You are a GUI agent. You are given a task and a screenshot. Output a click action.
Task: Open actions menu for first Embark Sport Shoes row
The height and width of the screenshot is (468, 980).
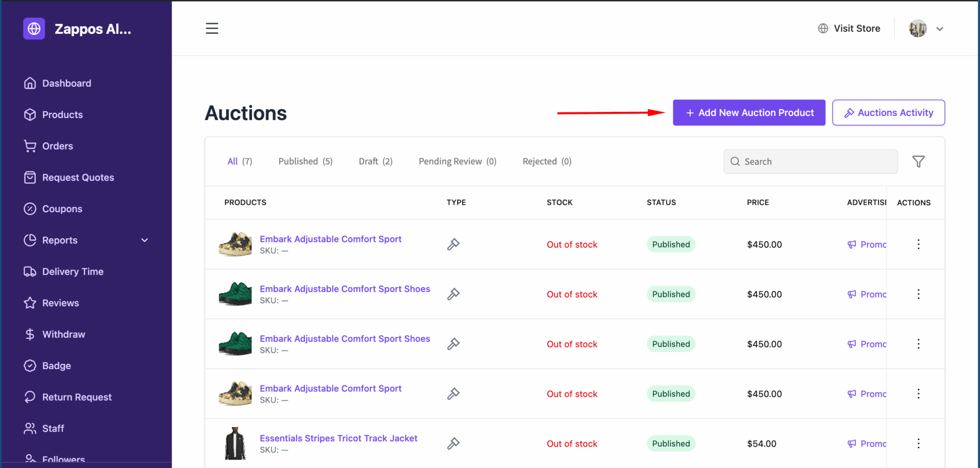[x=918, y=294]
